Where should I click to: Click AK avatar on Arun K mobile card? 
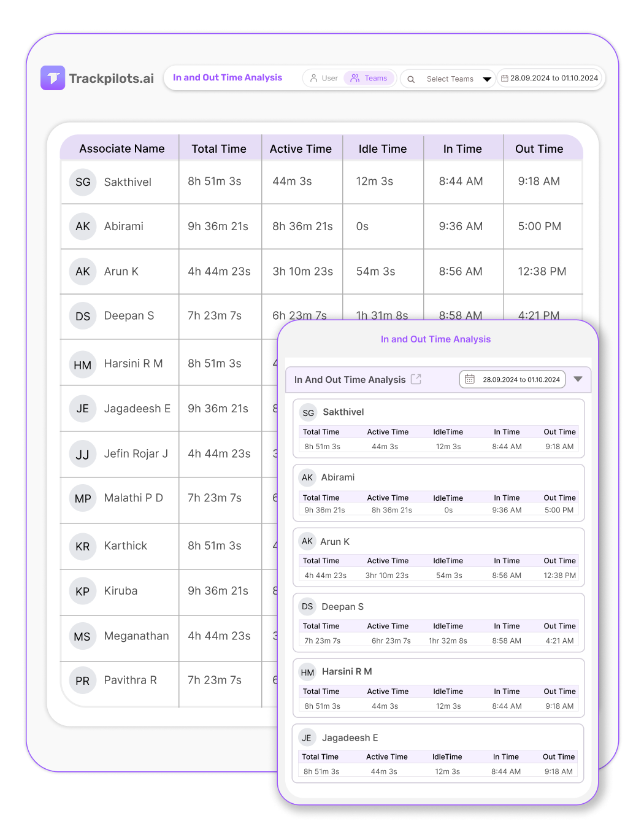(x=307, y=541)
